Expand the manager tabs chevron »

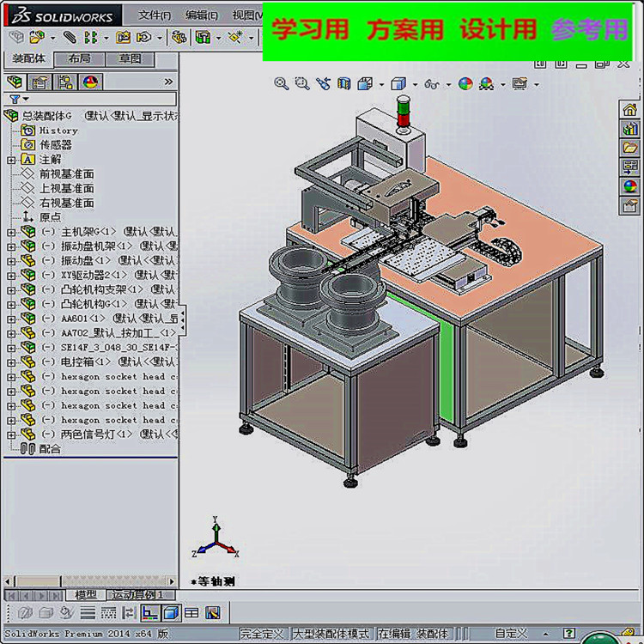point(168,82)
